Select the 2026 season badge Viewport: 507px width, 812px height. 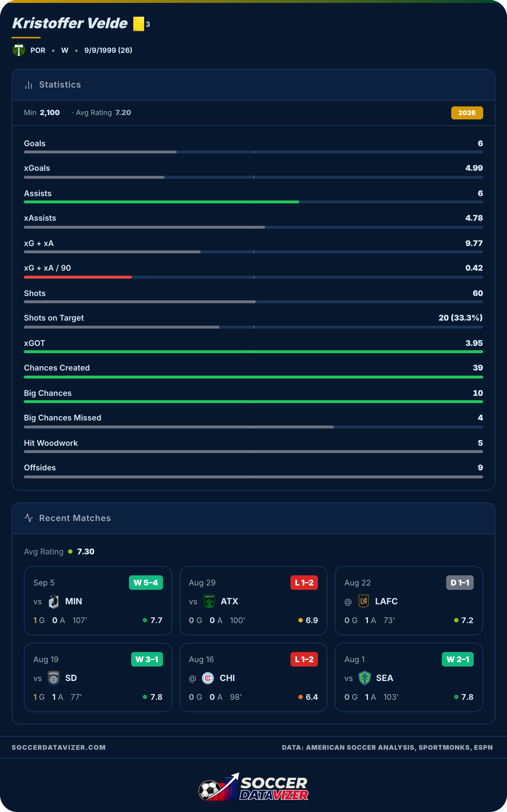pos(467,113)
